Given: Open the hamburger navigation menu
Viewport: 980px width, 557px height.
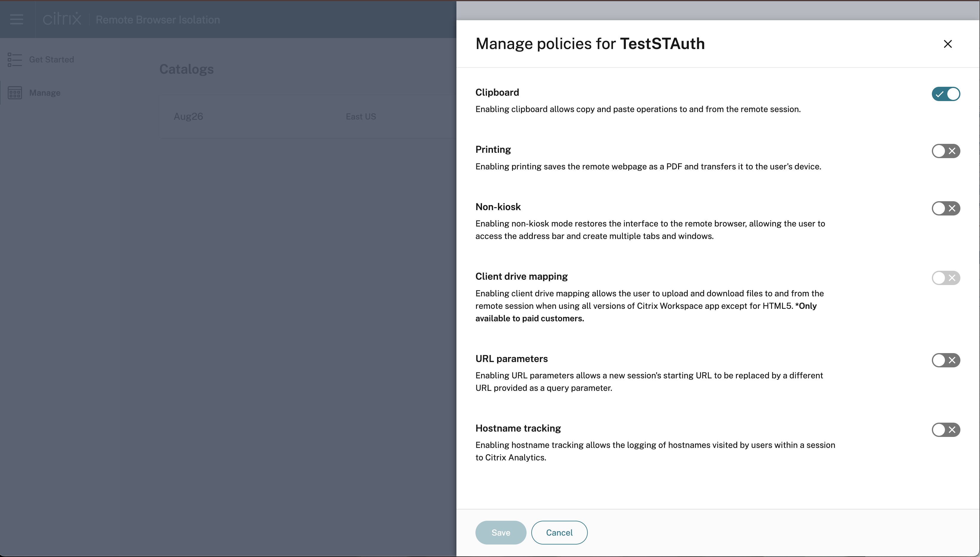Looking at the screenshot, I should pyautogui.click(x=16, y=19).
